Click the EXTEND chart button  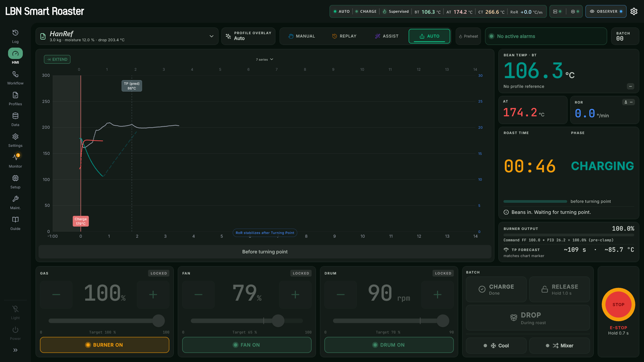click(x=57, y=59)
